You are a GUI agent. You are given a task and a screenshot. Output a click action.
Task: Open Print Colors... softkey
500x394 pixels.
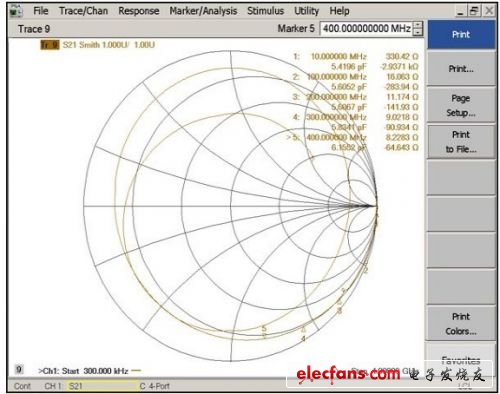click(x=461, y=324)
